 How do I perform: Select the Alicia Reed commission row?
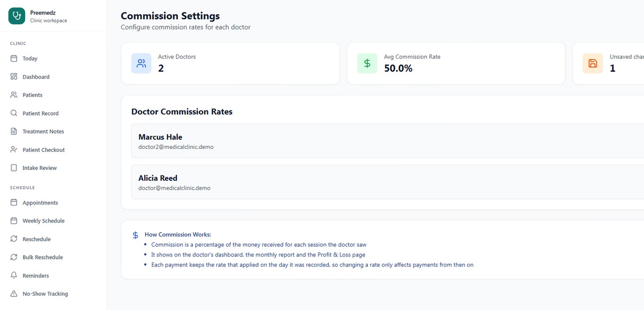[x=388, y=182]
